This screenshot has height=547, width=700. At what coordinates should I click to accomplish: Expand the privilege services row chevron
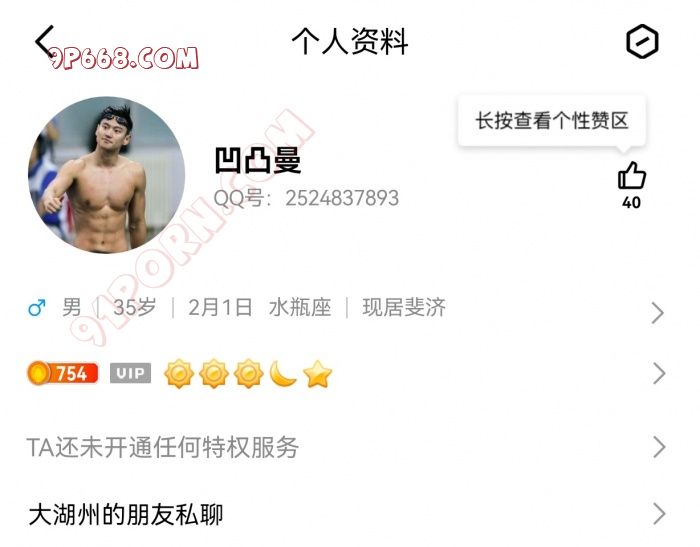pos(657,447)
